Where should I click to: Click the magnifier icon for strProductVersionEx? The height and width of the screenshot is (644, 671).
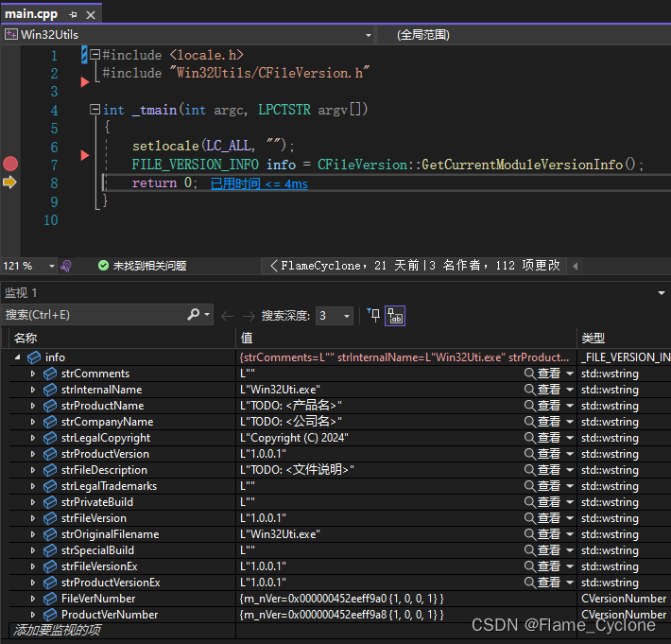pos(529,583)
